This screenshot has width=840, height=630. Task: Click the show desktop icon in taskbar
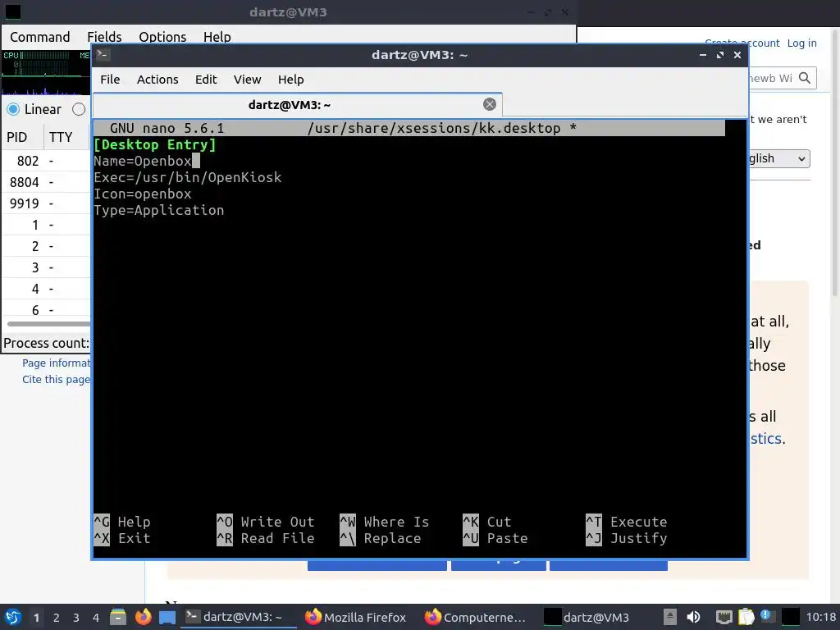pyautogui.click(x=167, y=618)
